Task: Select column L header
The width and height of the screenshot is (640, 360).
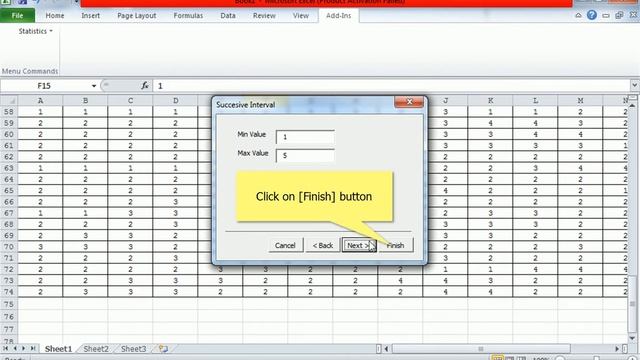Action: [x=535, y=100]
